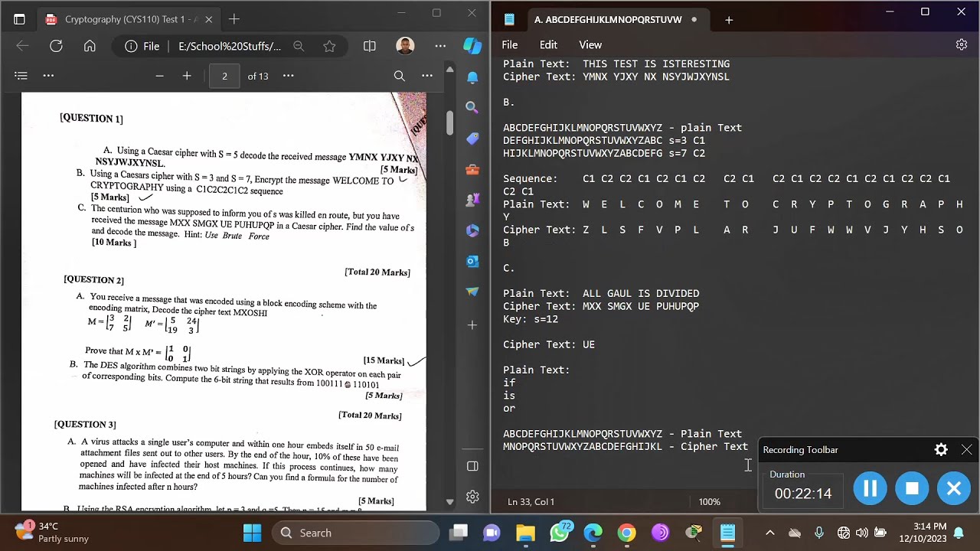Open Edge Settings and more menu

point(440,46)
